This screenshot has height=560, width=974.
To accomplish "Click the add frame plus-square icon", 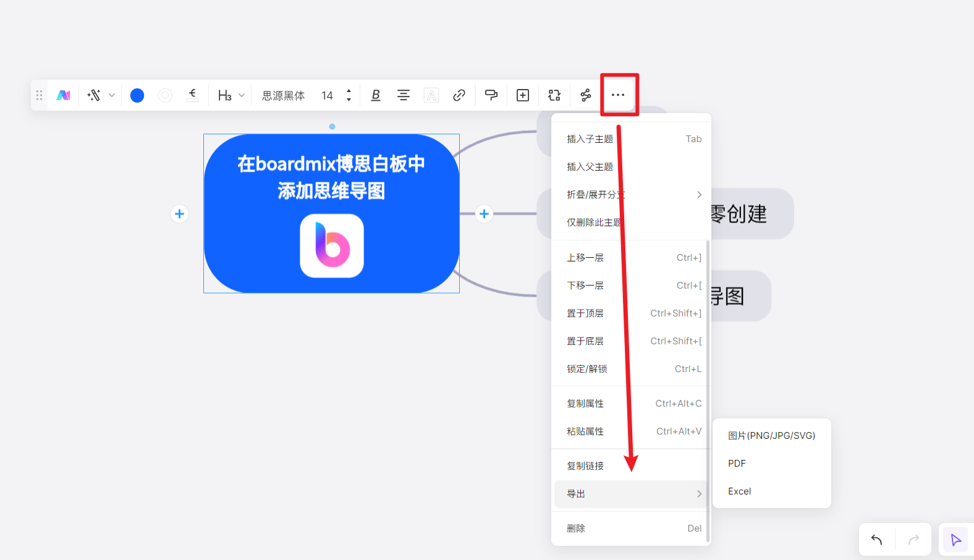I will 523,95.
